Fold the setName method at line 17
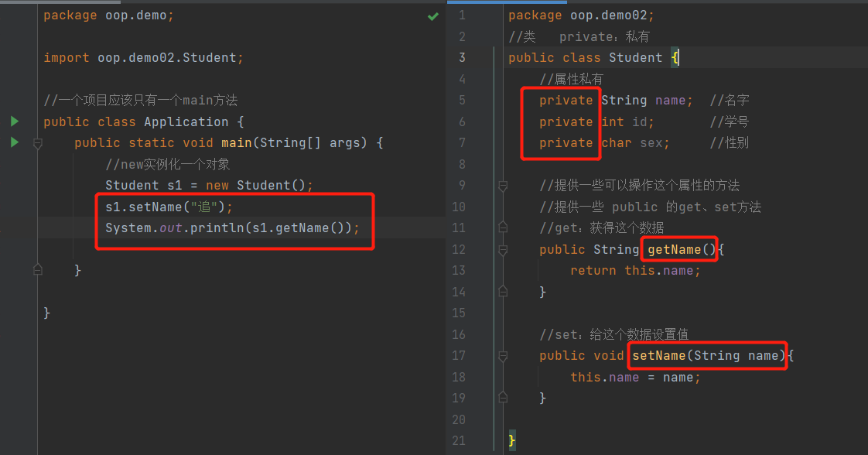This screenshot has width=868, height=455. point(503,357)
